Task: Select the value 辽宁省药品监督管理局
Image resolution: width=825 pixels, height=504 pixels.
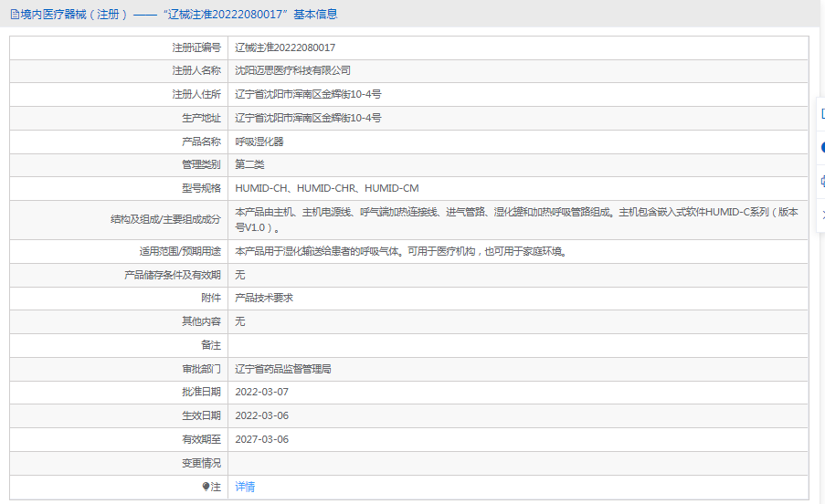Action: tap(283, 369)
